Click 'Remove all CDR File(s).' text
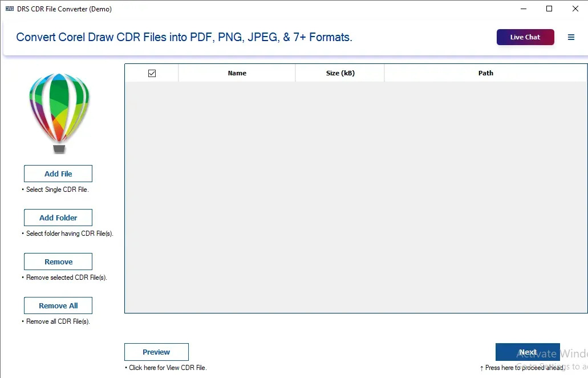The width and height of the screenshot is (588, 378). pos(58,321)
